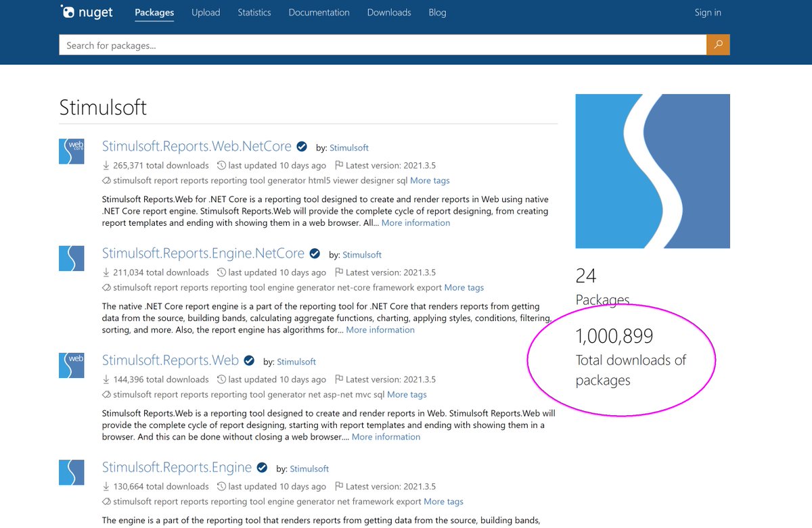Click Stimulsoft author link for Reports.Engine.NetCore
This screenshot has height=528, width=812.
click(362, 255)
